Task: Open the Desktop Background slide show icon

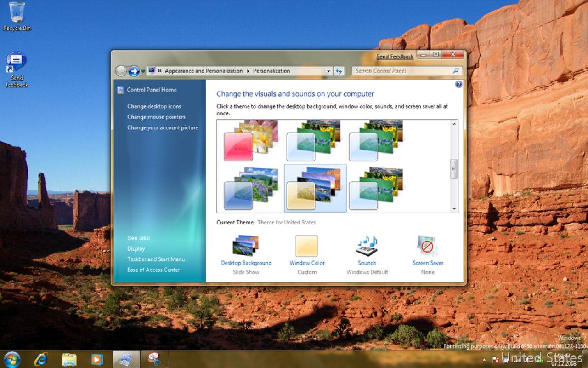Action: (x=246, y=246)
